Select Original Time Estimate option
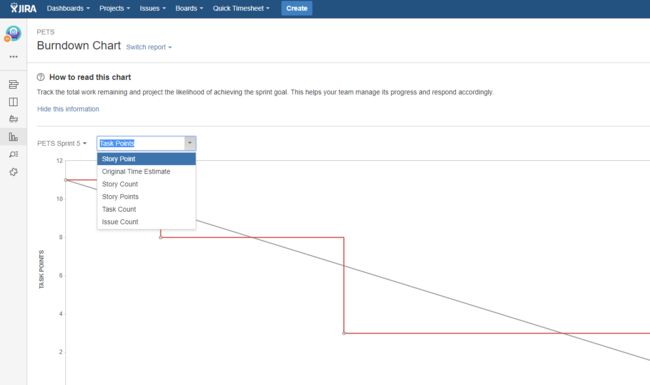The width and height of the screenshot is (650, 385). click(146, 172)
